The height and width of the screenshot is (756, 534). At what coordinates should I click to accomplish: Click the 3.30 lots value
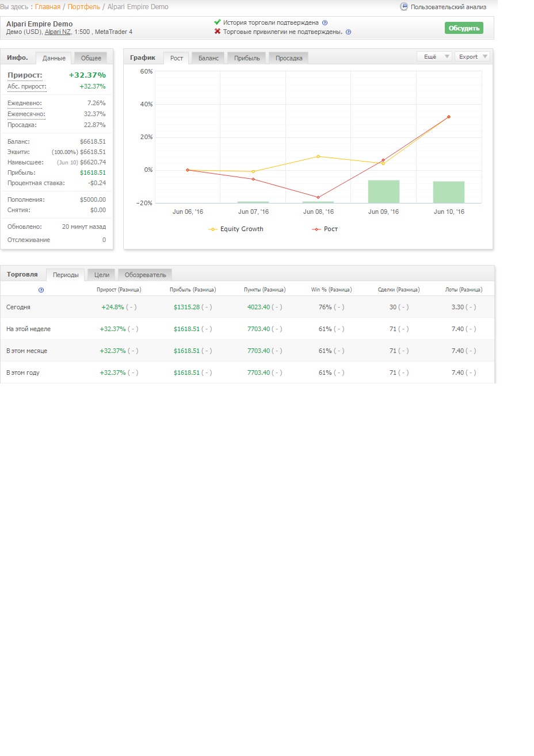tap(457, 308)
